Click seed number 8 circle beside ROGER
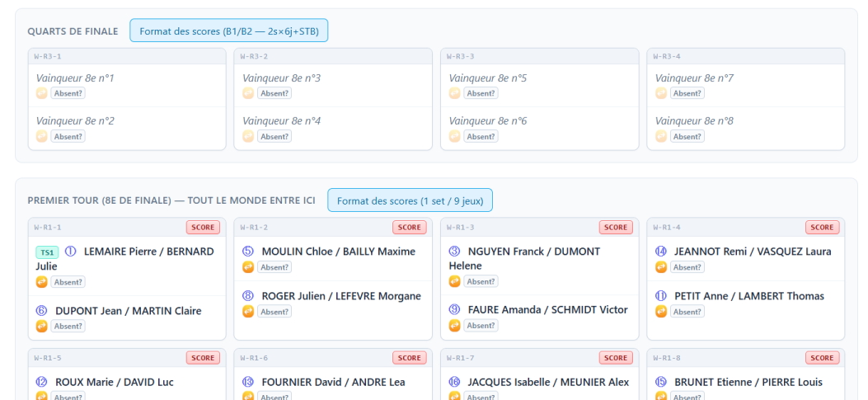The image size is (868, 400). [248, 296]
